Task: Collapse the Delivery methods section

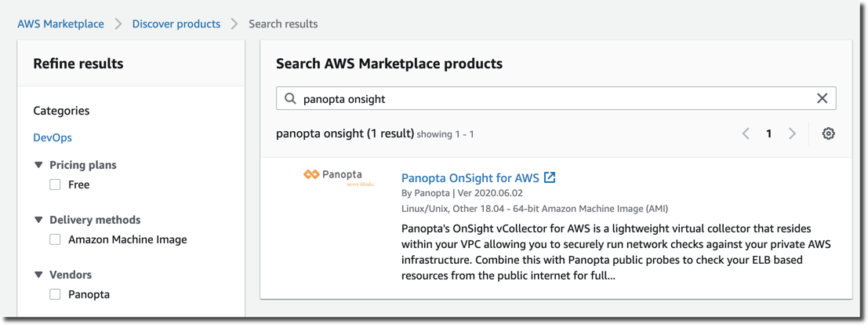Action: coord(38,220)
